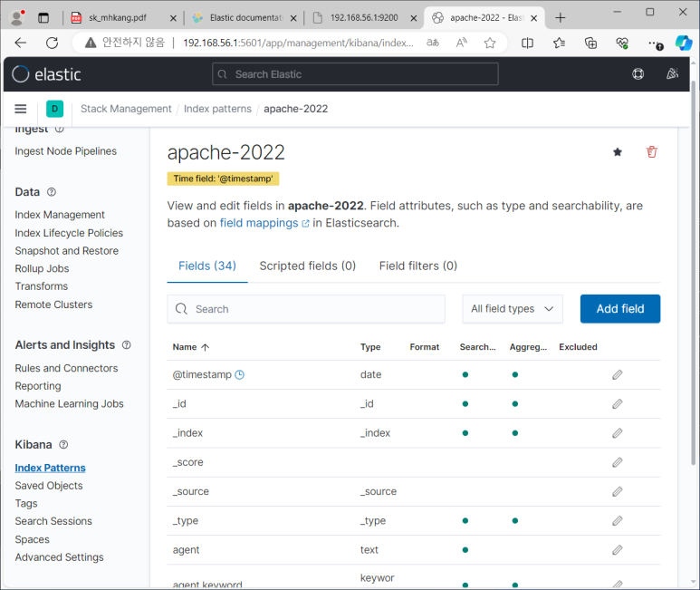Screen dimensions: 700x590
Task: Go to Stack Management breadcrumb
Action: coord(126,109)
